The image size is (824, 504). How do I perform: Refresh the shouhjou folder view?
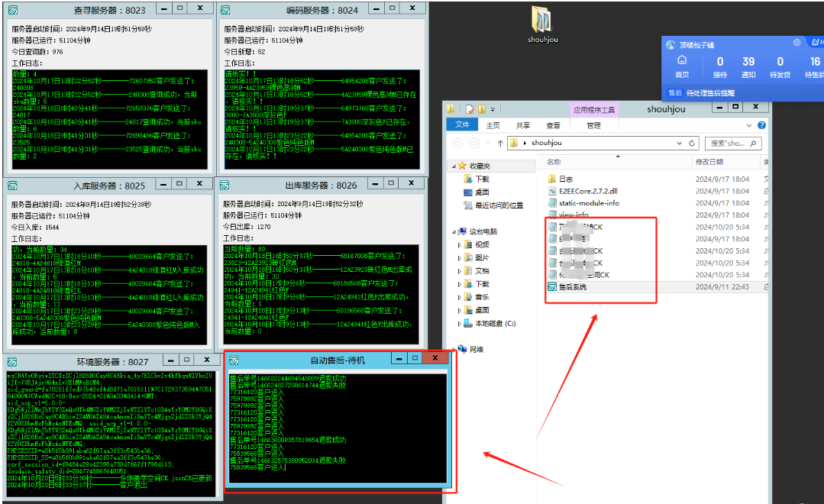click(691, 144)
